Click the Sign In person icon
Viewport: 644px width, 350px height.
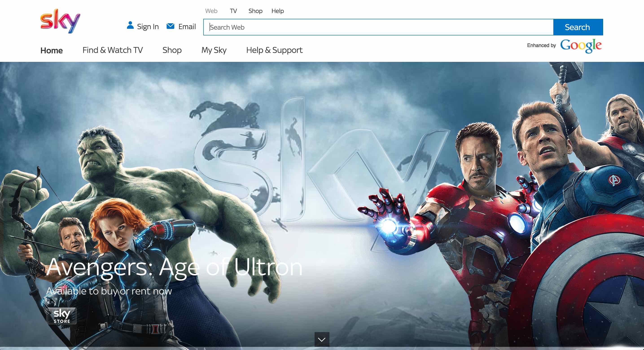pos(130,26)
